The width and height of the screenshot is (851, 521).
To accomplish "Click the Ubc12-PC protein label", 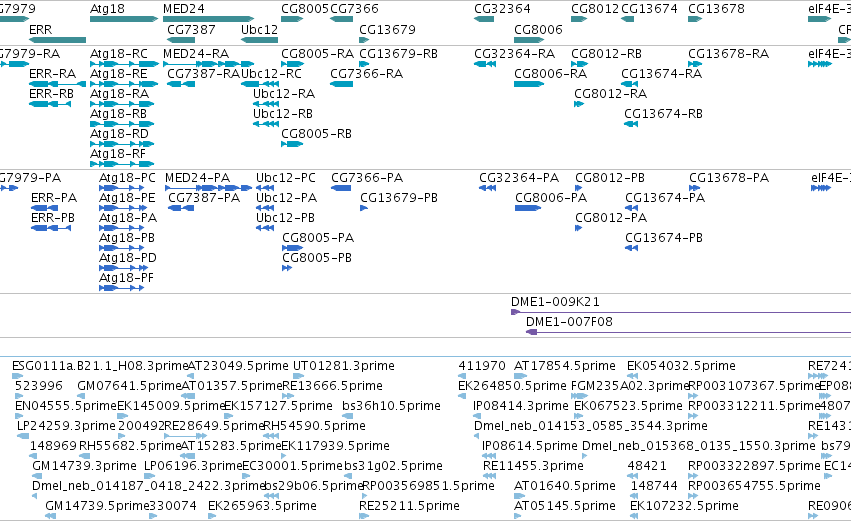I will click(x=285, y=178).
